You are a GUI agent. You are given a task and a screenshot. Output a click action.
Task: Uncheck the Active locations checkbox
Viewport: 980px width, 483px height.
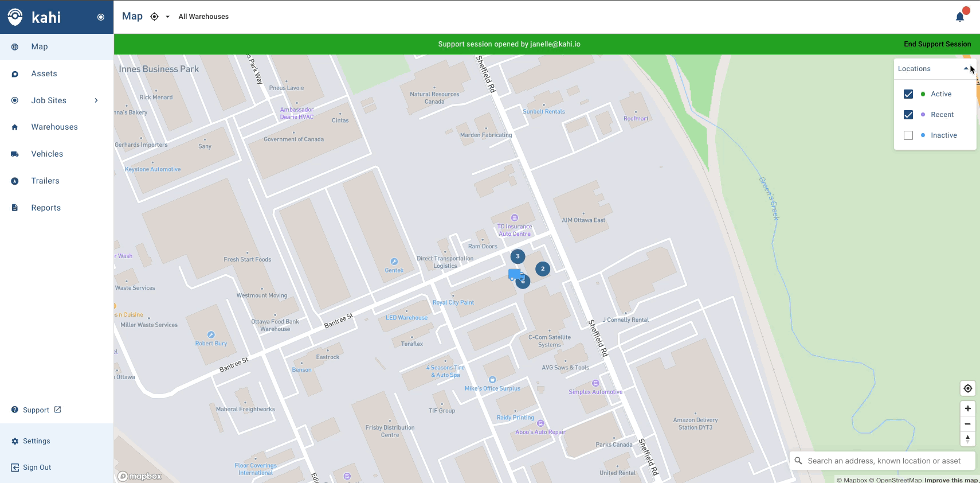pos(908,94)
